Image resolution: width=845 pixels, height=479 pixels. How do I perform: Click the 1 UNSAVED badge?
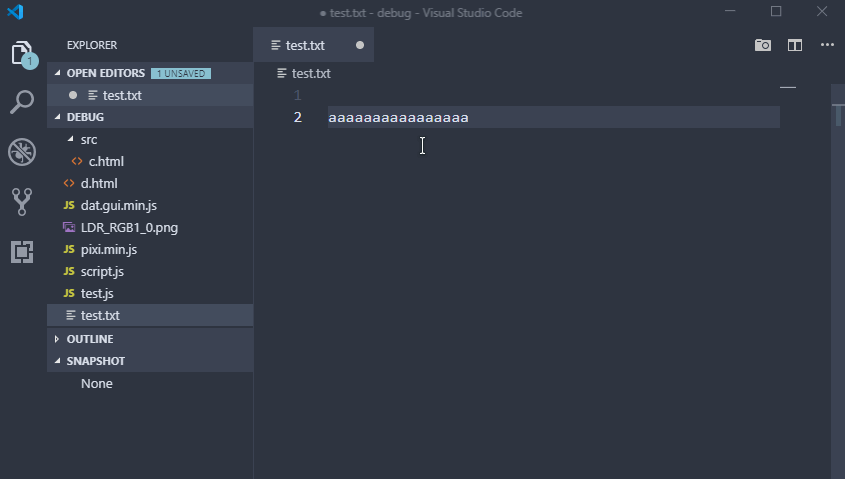[181, 73]
